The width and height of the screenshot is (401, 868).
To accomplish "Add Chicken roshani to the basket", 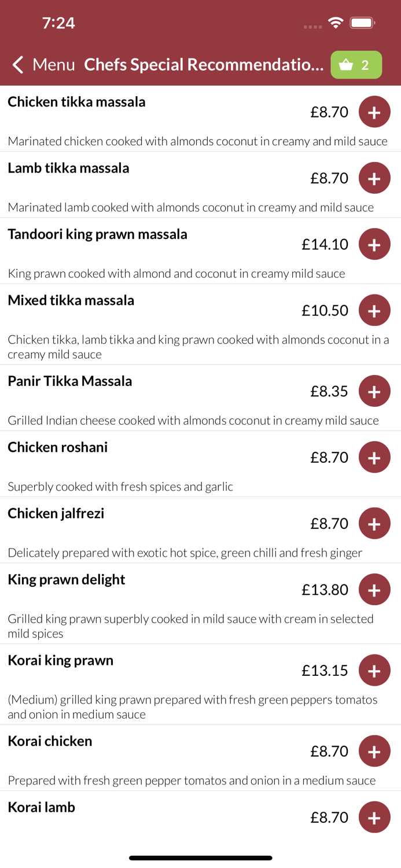I will (x=374, y=457).
